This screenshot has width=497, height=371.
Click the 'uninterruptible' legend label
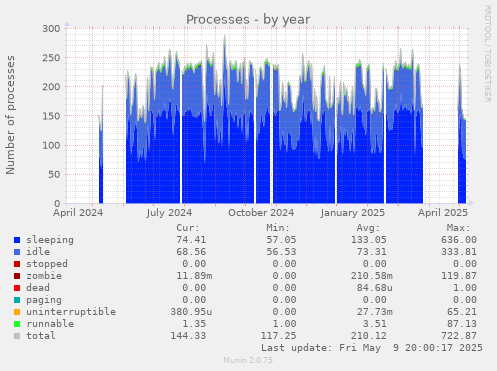click(x=71, y=312)
